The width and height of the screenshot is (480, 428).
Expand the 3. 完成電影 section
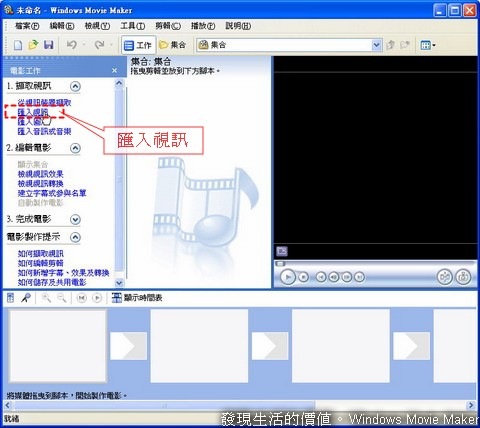(x=75, y=219)
